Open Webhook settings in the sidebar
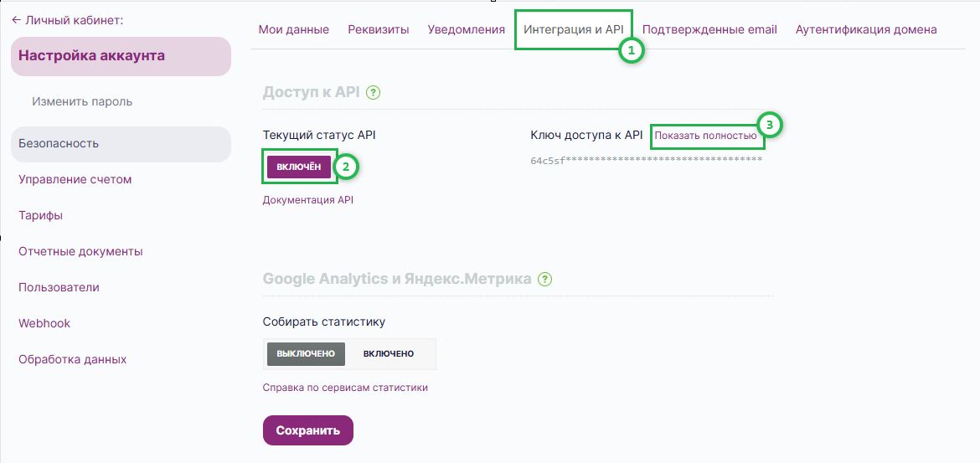 click(x=44, y=324)
